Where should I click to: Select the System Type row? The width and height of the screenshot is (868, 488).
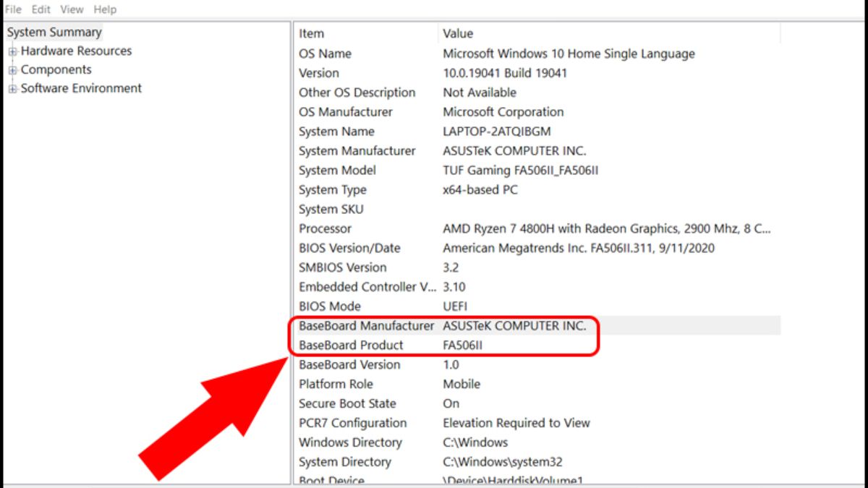[537, 190]
